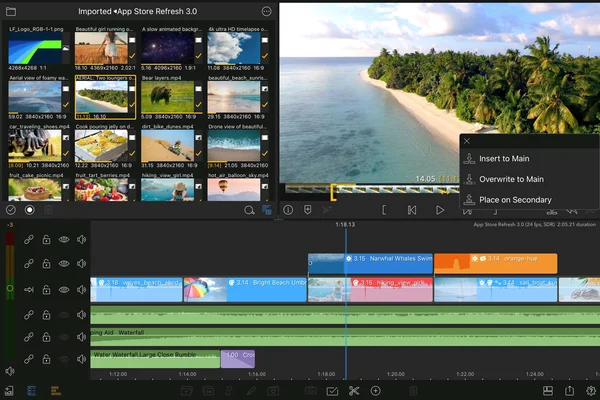Hide the top empty video track
Screen dimensions: 600x400
[64, 240]
